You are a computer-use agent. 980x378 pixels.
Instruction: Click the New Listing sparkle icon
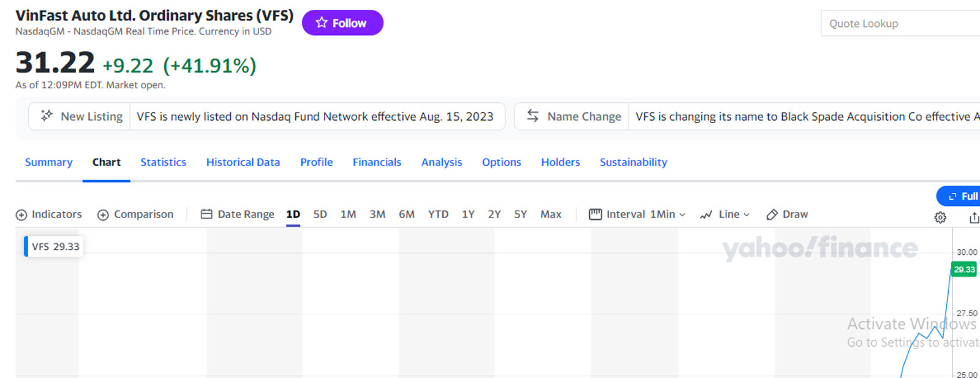point(47,116)
